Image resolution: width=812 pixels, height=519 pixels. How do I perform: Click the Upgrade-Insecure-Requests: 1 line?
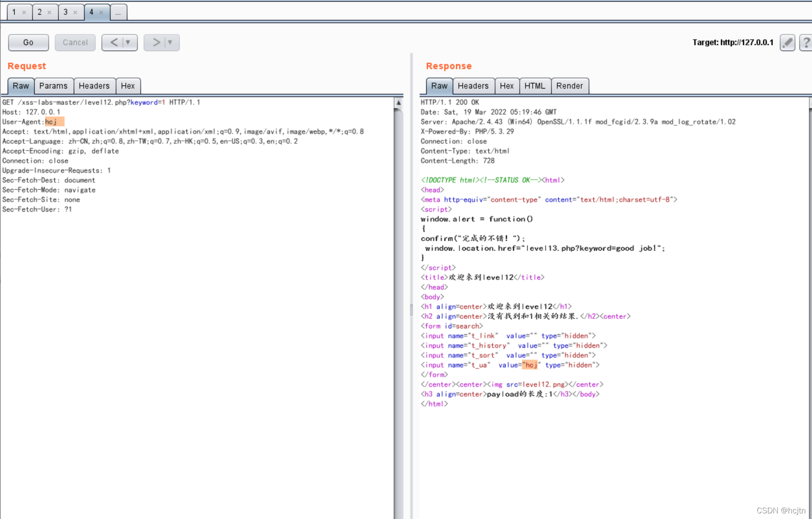57,170
